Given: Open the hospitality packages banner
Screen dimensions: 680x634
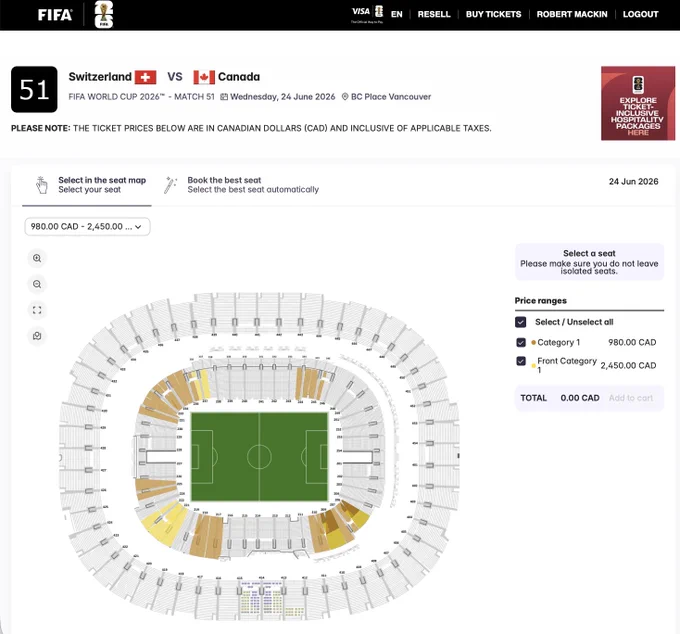Looking at the screenshot, I should (638, 103).
